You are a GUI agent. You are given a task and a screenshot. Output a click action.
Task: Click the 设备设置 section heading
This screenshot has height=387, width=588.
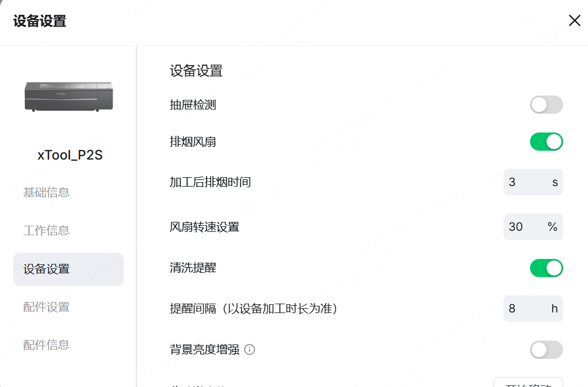pos(196,71)
